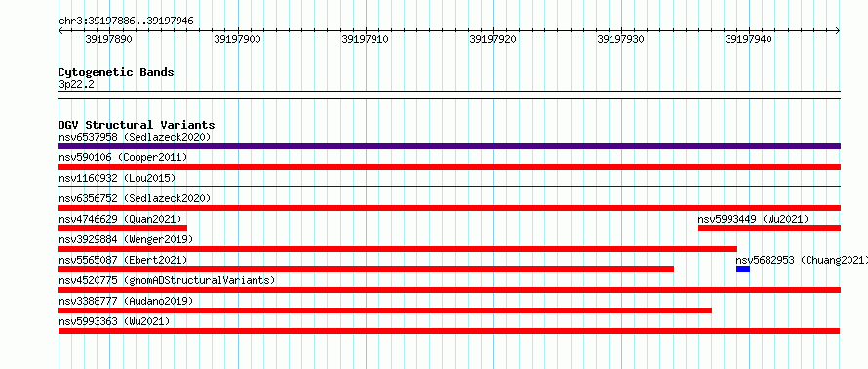Screen dimensions: 868x369
Task: Open the nsv5682953 (Chuang2021) label
Action: [802, 260]
